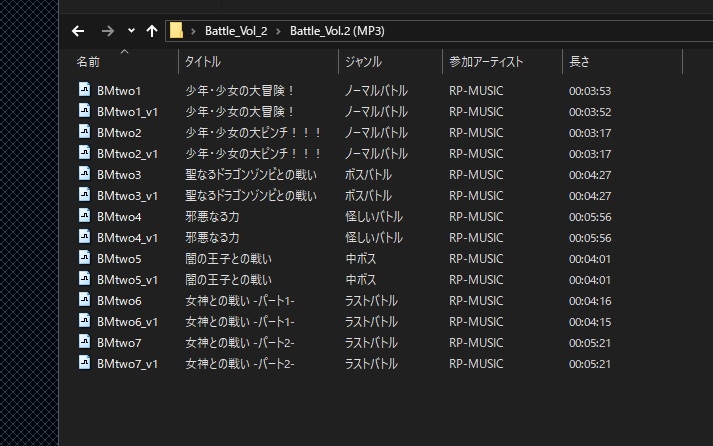Sort files by ジャンル column

[x=363, y=62]
